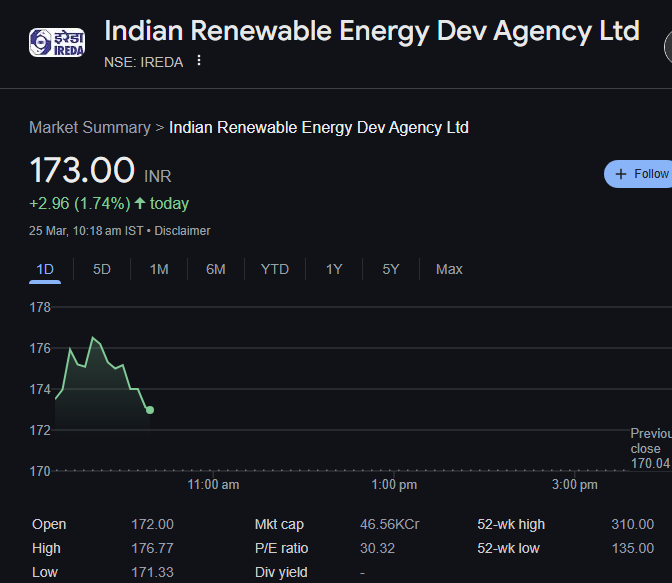Click the 52-wk high value 310.00
672x583 pixels.
[633, 524]
